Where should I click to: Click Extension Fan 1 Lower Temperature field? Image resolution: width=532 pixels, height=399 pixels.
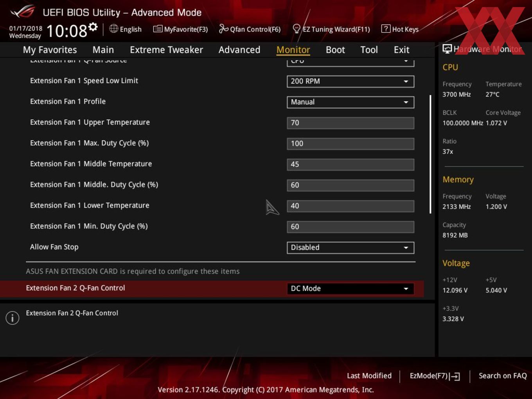tap(350, 206)
